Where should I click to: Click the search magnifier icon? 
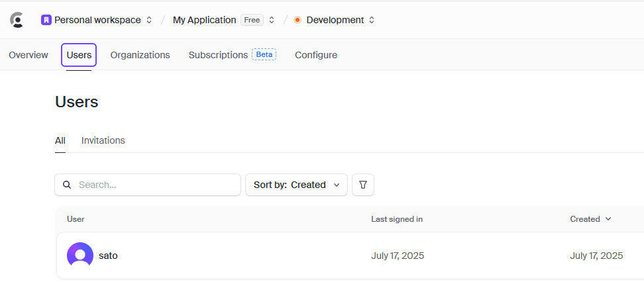[67, 185]
